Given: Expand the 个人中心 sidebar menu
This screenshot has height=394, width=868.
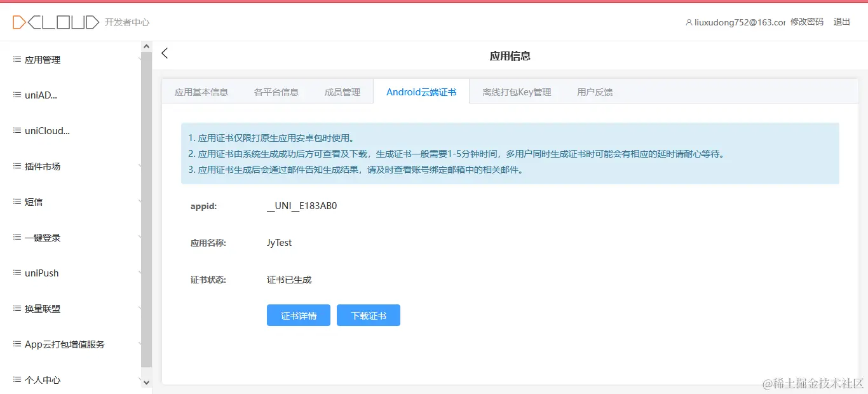Looking at the screenshot, I should 70,380.
